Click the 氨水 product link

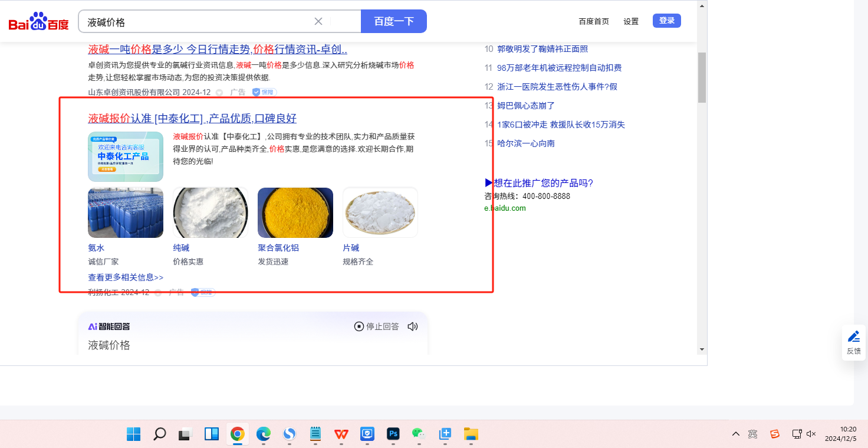point(96,248)
